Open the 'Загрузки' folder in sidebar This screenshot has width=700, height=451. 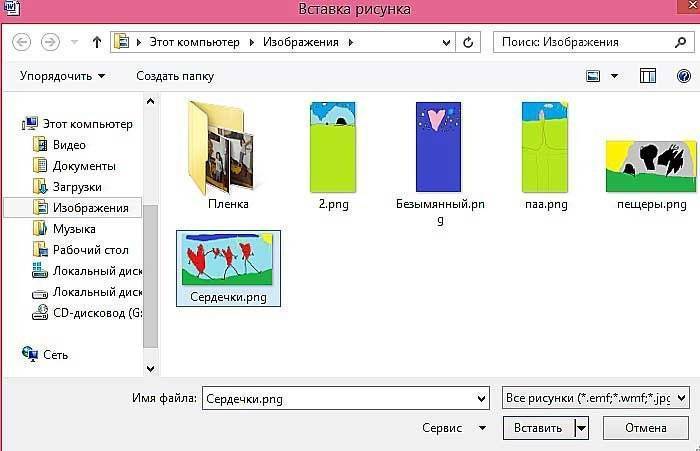click(67, 187)
